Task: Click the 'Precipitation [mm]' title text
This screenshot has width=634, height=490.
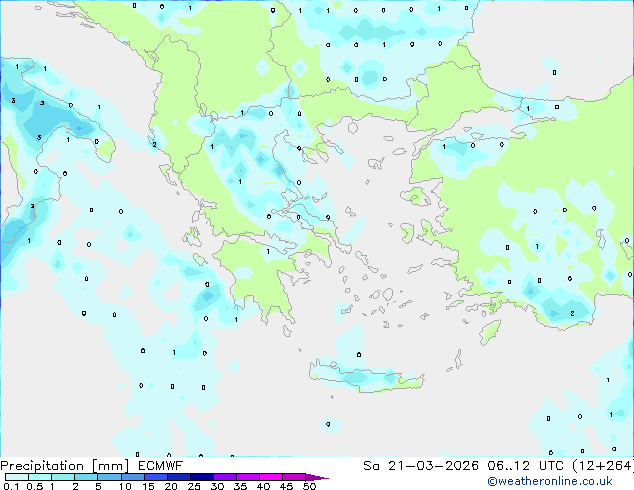Action: tap(65, 466)
